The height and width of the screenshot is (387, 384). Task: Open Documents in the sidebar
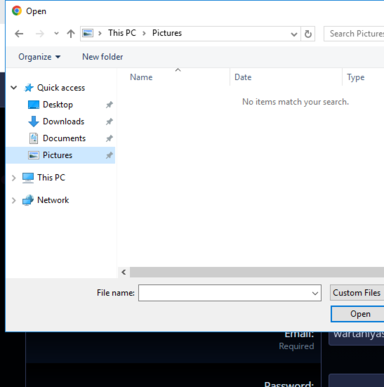tap(64, 138)
